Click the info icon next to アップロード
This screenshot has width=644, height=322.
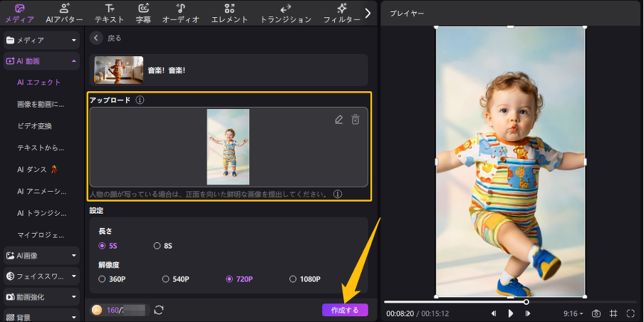pos(140,100)
